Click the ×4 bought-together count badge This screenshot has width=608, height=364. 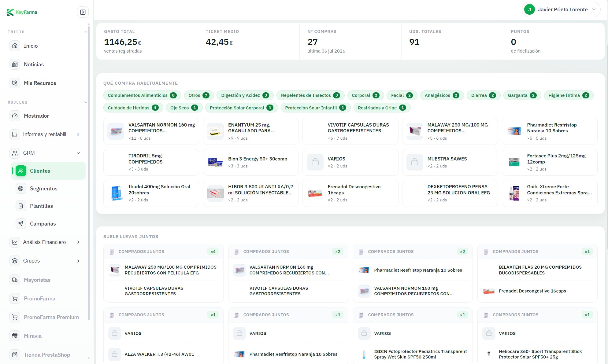(213, 252)
